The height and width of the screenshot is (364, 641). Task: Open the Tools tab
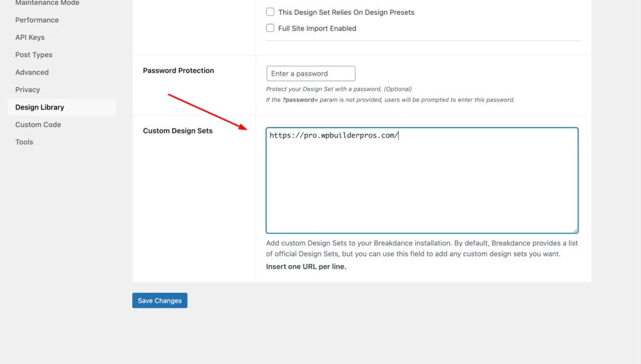click(x=24, y=142)
